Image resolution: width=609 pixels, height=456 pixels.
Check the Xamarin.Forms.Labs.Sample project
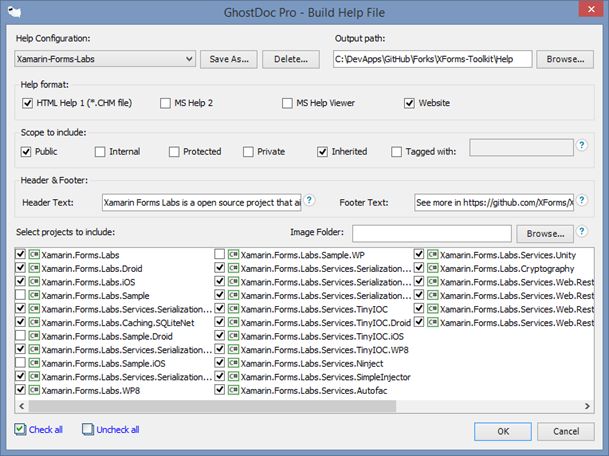21,296
